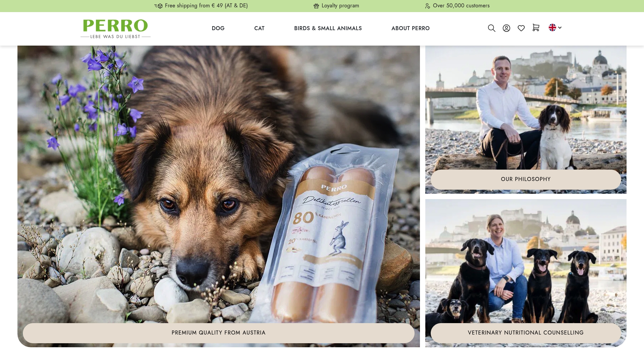Open the CAT navigation menu

(259, 28)
